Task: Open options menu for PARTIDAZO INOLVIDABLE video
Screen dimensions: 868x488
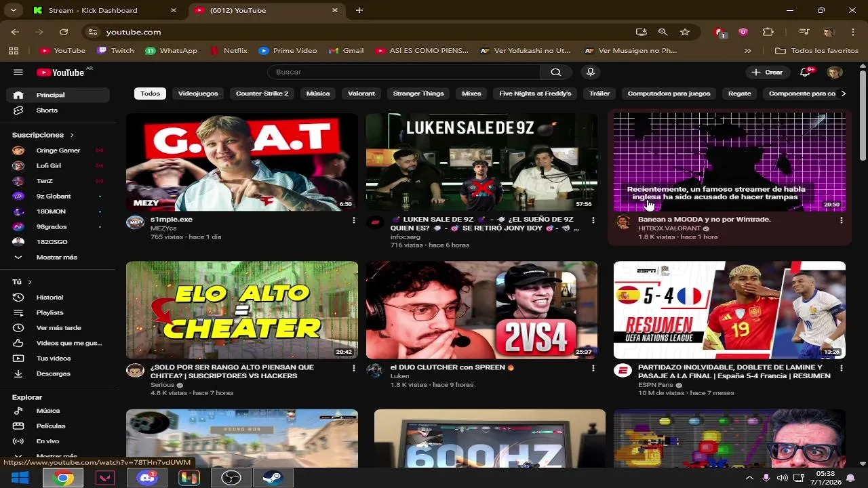Action: pyautogui.click(x=842, y=368)
